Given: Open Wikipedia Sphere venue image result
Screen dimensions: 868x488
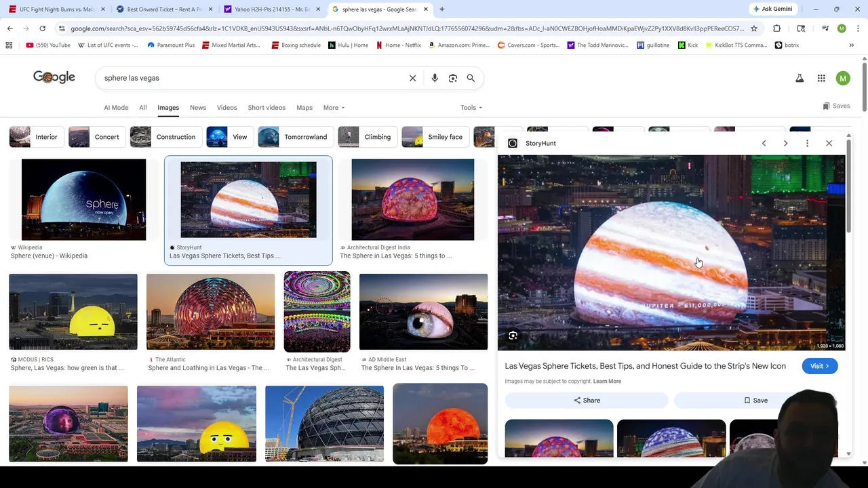Looking at the screenshot, I should pos(83,200).
